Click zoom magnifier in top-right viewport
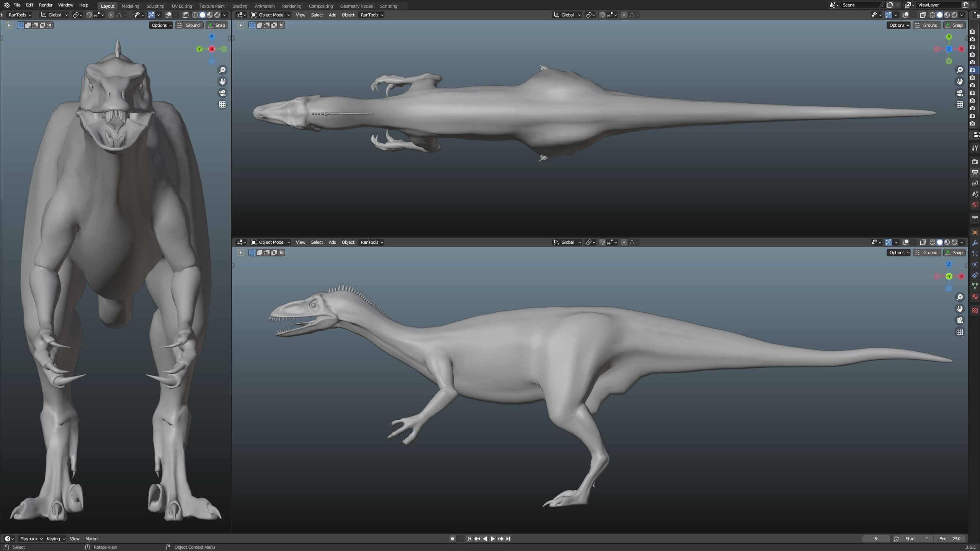The image size is (980, 551). coord(960,70)
